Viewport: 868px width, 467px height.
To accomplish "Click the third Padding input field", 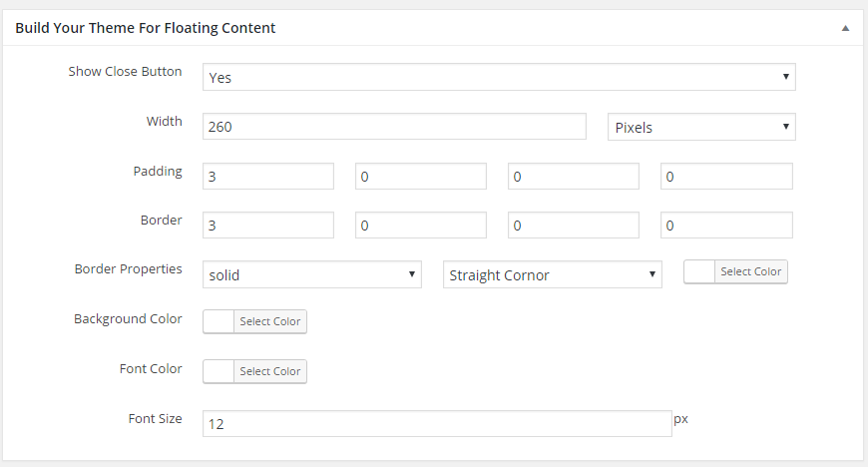I will click(x=574, y=177).
